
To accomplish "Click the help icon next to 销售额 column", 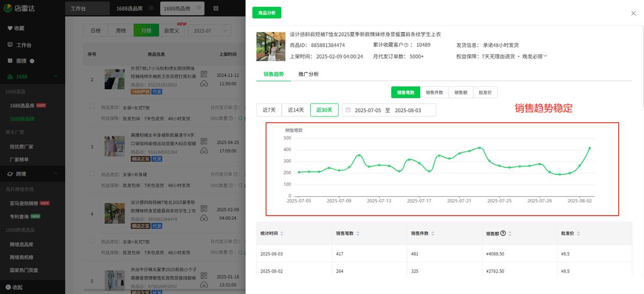I will pos(503,233).
